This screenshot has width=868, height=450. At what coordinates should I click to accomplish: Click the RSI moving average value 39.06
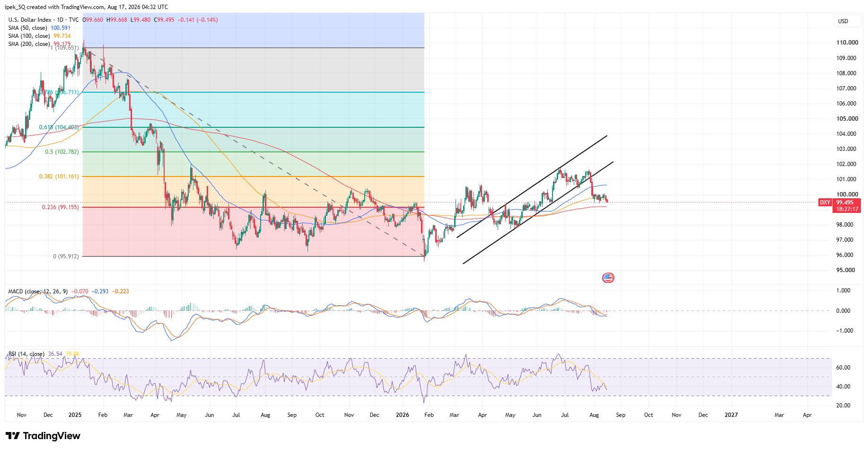(72, 354)
